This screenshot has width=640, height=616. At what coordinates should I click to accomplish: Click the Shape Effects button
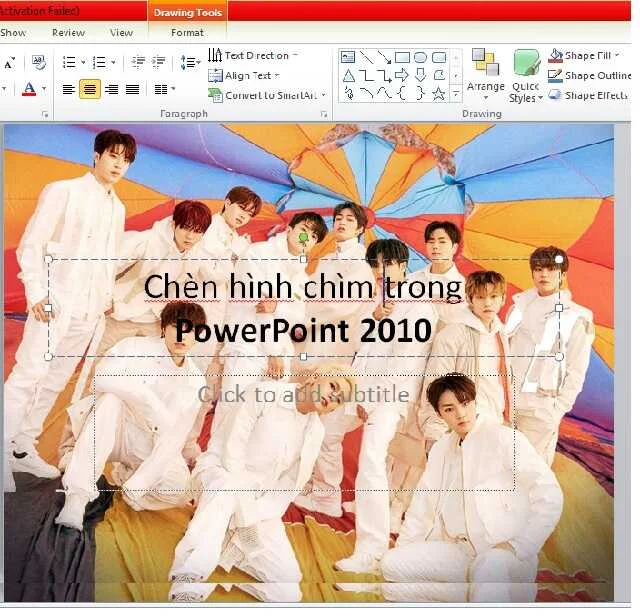(x=589, y=95)
